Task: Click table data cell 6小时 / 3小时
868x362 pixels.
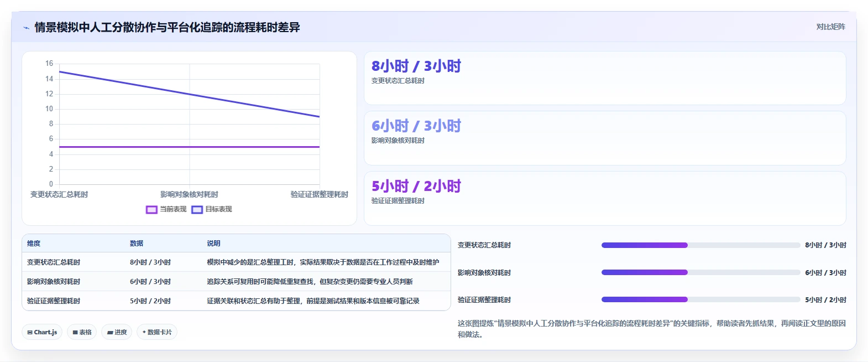Action: 150,282
